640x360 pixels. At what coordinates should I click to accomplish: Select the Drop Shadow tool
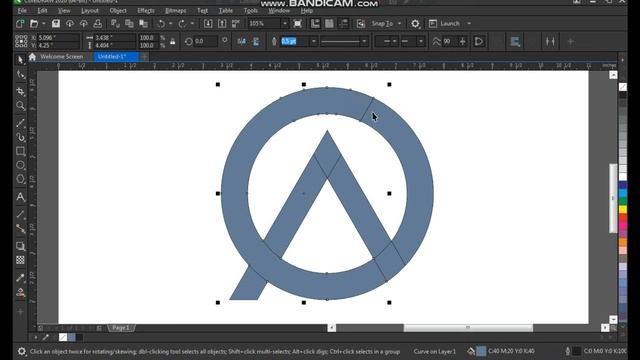[x=20, y=246]
